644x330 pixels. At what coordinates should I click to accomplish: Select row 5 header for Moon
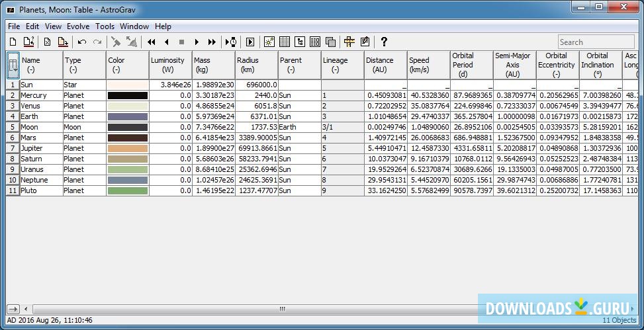[x=13, y=127]
